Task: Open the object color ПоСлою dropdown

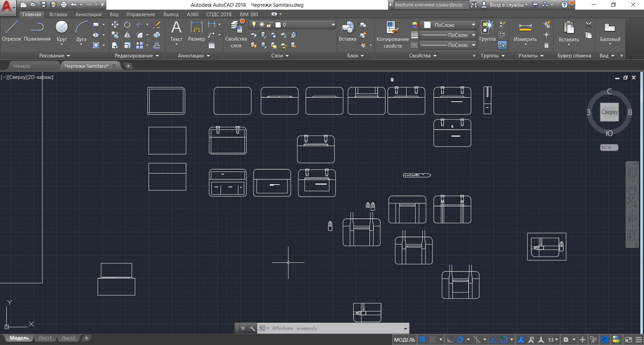Action: point(473,25)
